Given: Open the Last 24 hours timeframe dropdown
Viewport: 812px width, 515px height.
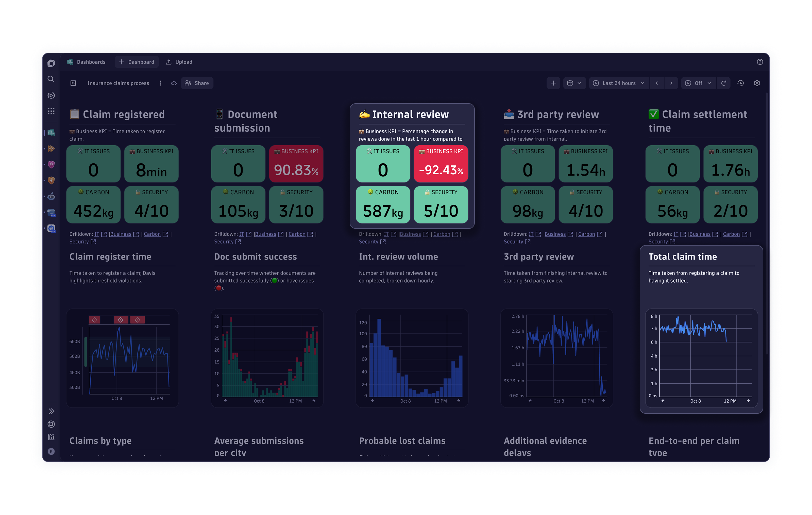Looking at the screenshot, I should pyautogui.click(x=619, y=83).
